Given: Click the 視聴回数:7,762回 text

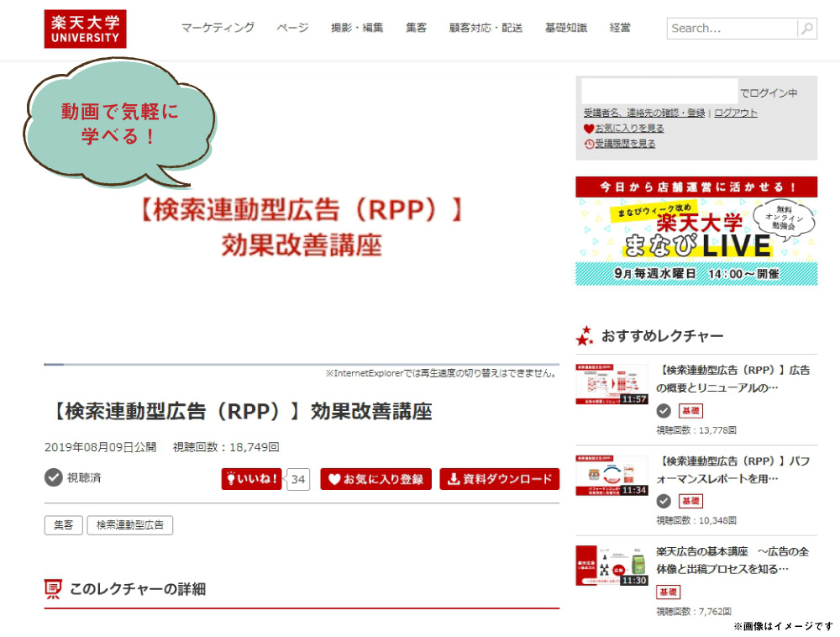Looking at the screenshot, I should click(694, 611).
